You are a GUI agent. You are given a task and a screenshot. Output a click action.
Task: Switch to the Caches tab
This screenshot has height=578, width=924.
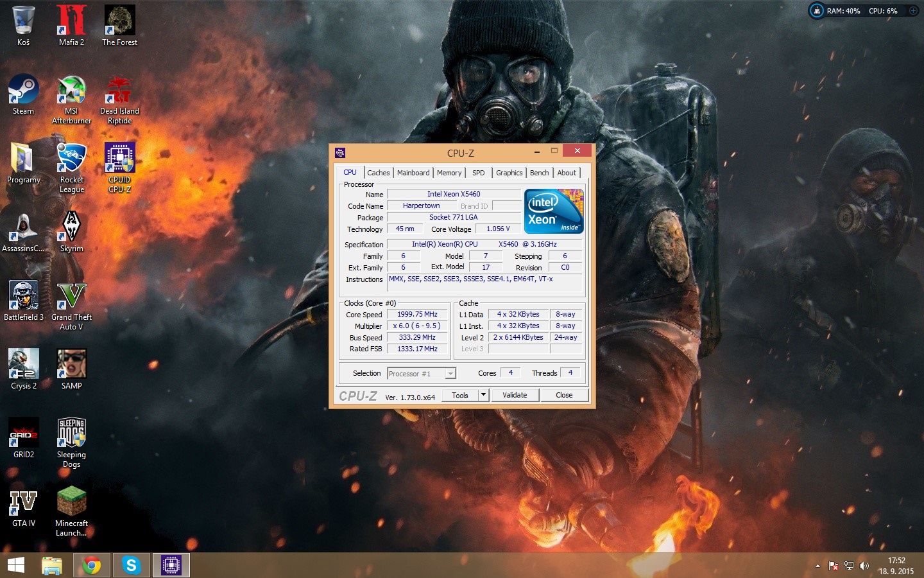(378, 173)
